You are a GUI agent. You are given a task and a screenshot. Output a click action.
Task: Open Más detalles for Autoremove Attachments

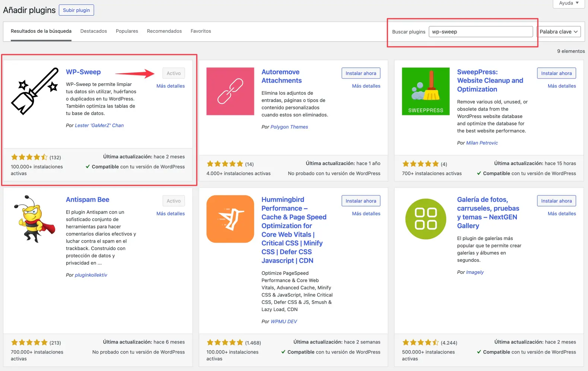(366, 86)
